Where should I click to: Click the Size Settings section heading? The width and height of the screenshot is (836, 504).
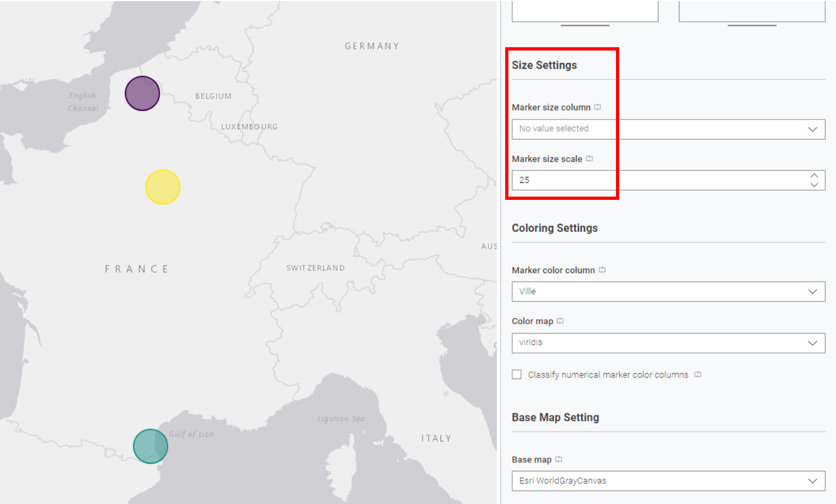pyautogui.click(x=544, y=65)
